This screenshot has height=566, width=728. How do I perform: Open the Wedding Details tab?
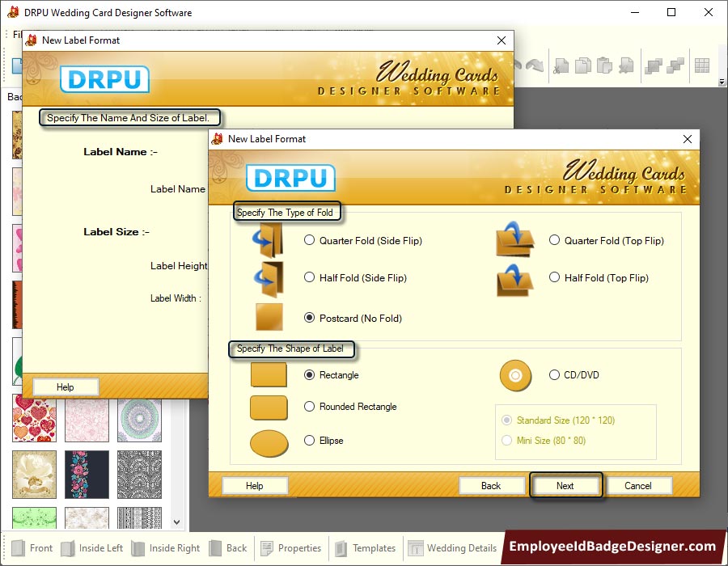coord(452,548)
